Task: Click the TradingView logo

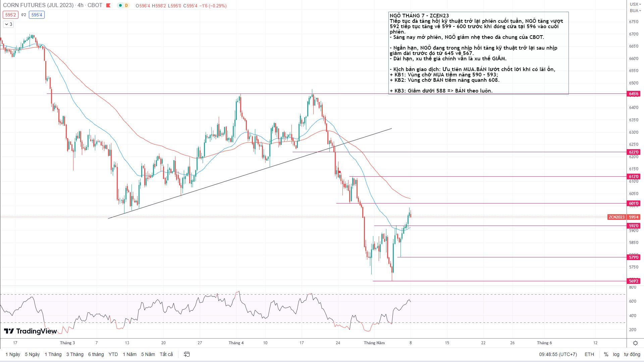Action: [x=31, y=331]
